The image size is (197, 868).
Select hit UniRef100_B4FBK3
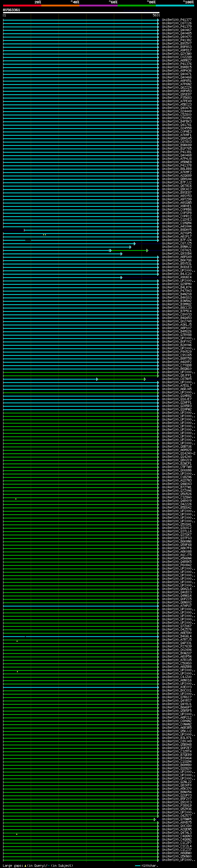[x=176, y=121]
